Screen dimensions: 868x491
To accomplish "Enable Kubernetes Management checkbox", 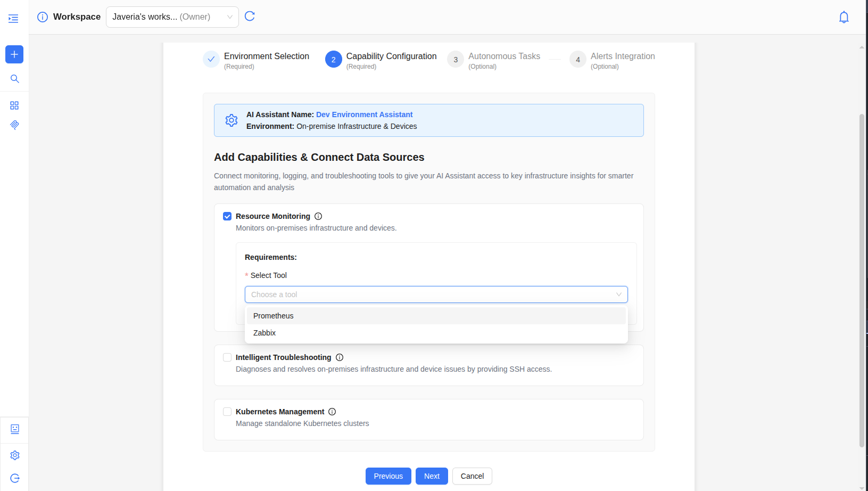I will point(227,412).
